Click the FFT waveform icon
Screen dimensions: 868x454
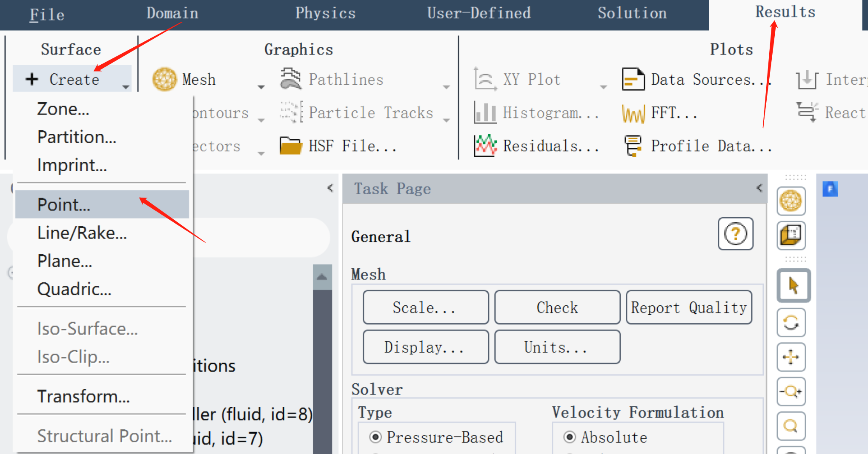(633, 113)
